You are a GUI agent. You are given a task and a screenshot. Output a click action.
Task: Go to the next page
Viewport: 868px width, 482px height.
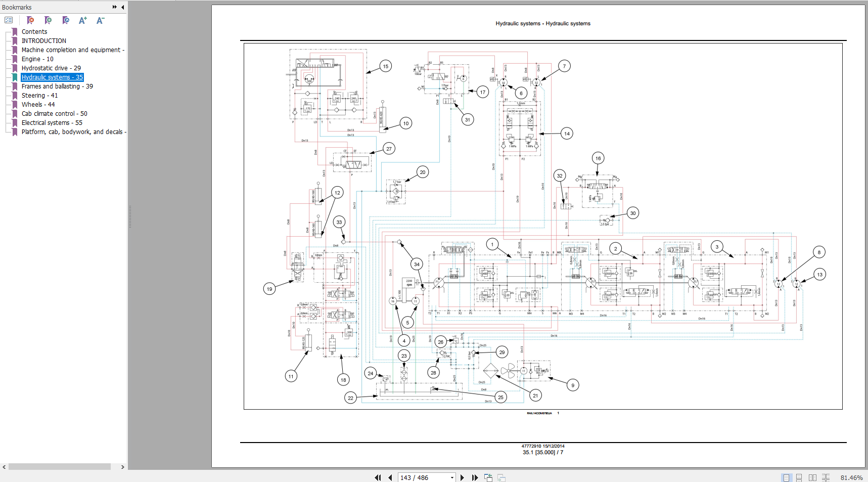pos(462,477)
